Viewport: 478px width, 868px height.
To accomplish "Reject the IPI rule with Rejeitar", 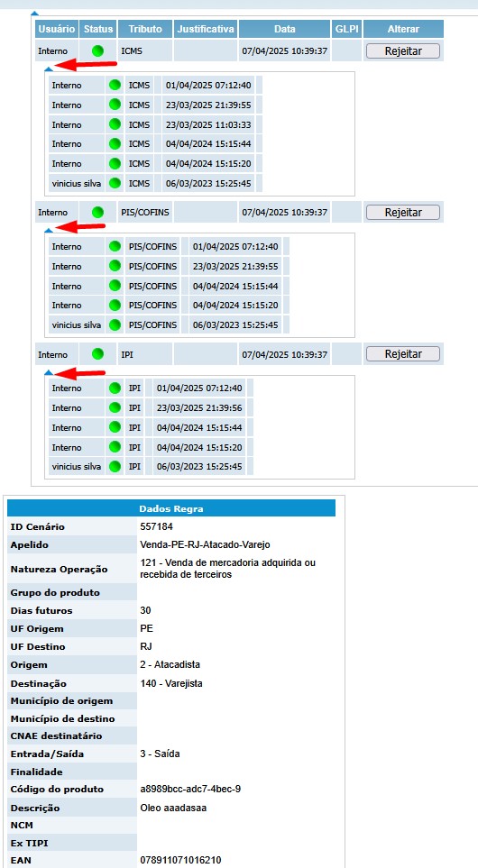I will (403, 353).
